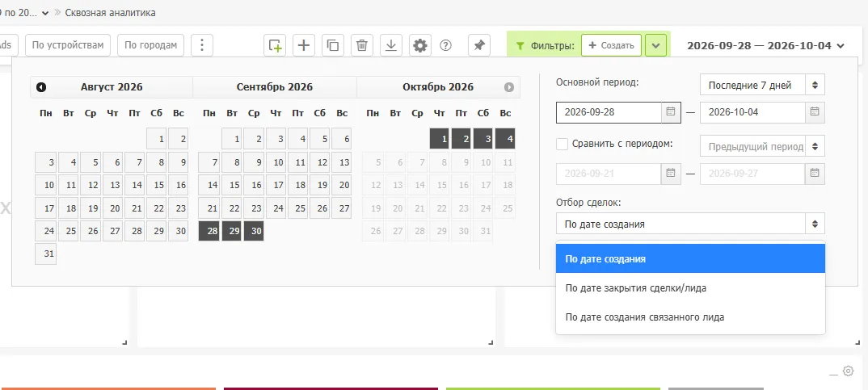Click the help question mark icon

click(445, 45)
